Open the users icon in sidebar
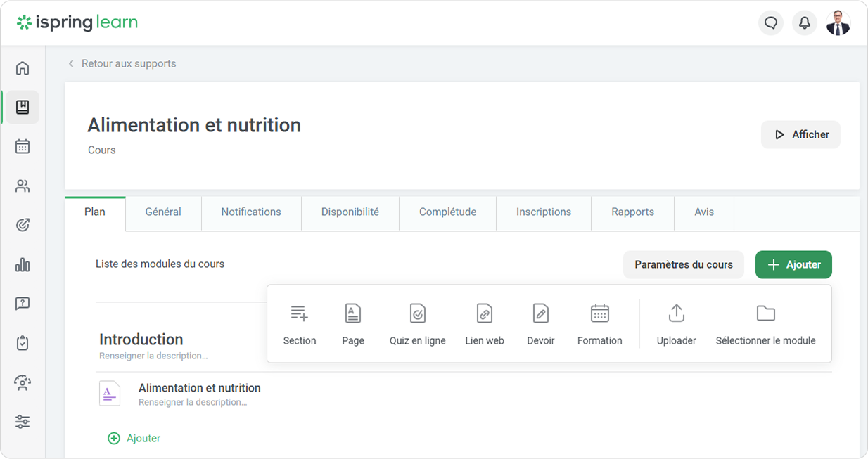 click(23, 186)
